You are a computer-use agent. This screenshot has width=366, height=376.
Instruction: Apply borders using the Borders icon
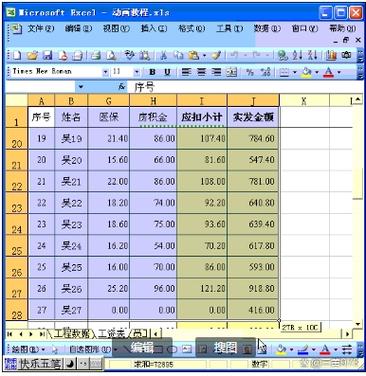pyautogui.click(x=284, y=72)
